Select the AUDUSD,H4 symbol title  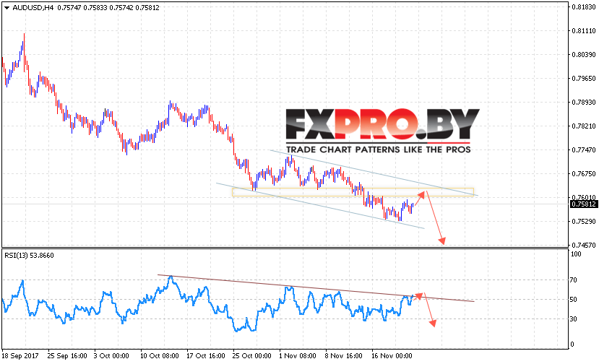point(33,8)
